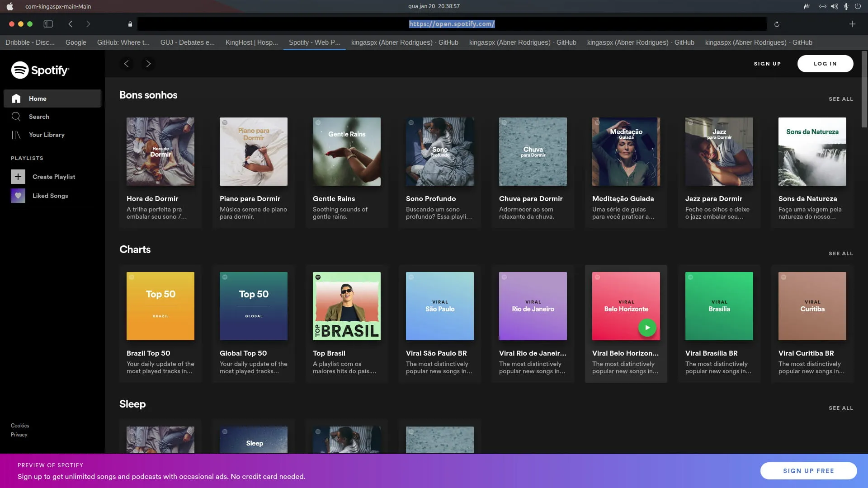Click the Sign Up Free button
Image resolution: width=868 pixels, height=488 pixels.
pyautogui.click(x=808, y=471)
